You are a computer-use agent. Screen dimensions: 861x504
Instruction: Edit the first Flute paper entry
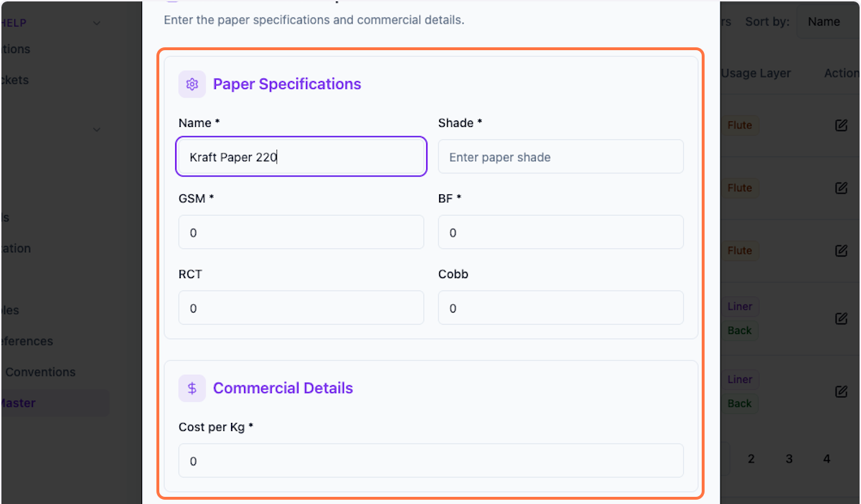[x=841, y=125]
